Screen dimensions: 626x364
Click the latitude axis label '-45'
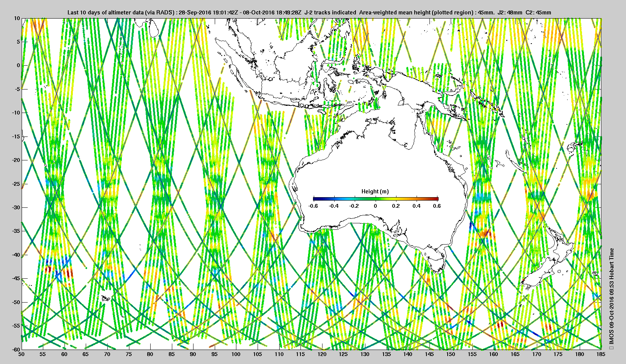[x=16, y=279]
